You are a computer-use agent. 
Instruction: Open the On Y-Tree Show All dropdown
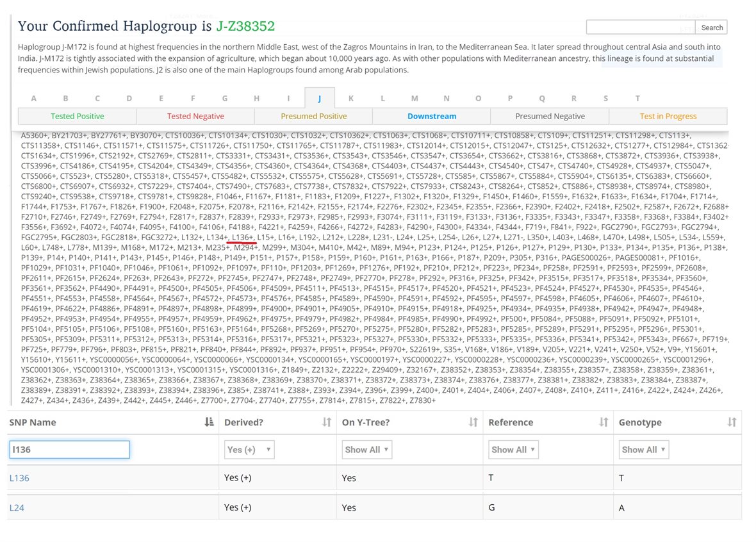click(366, 449)
